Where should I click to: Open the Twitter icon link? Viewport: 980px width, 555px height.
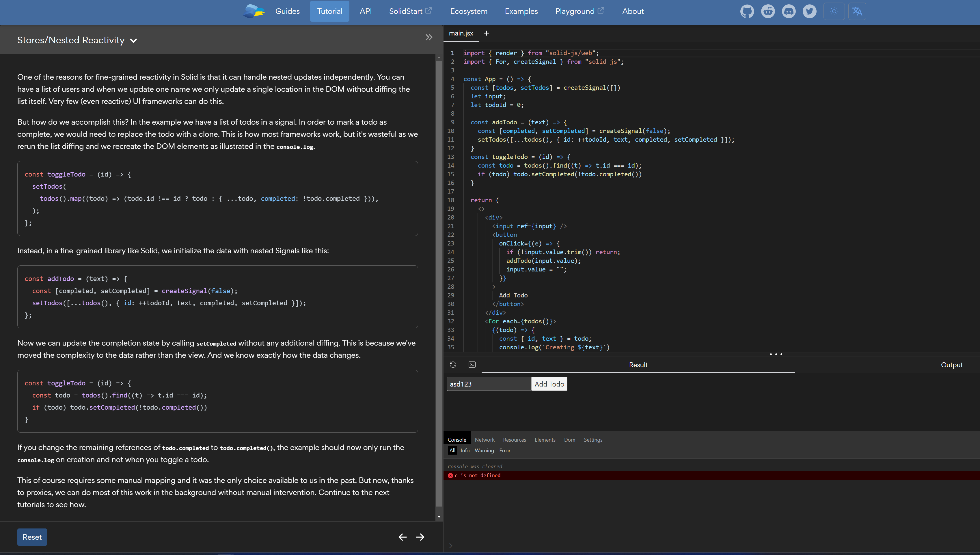(x=809, y=12)
